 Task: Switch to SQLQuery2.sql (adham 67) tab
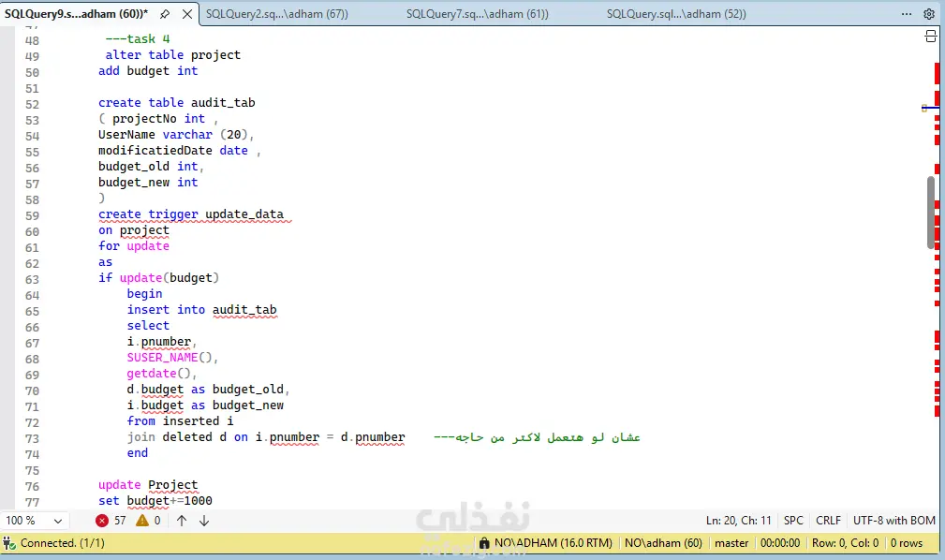(277, 14)
